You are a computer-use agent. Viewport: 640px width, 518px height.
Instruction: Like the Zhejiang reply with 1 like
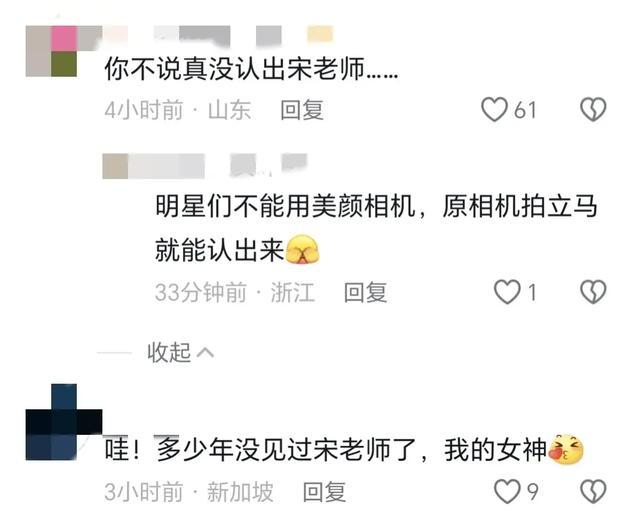[x=507, y=292]
